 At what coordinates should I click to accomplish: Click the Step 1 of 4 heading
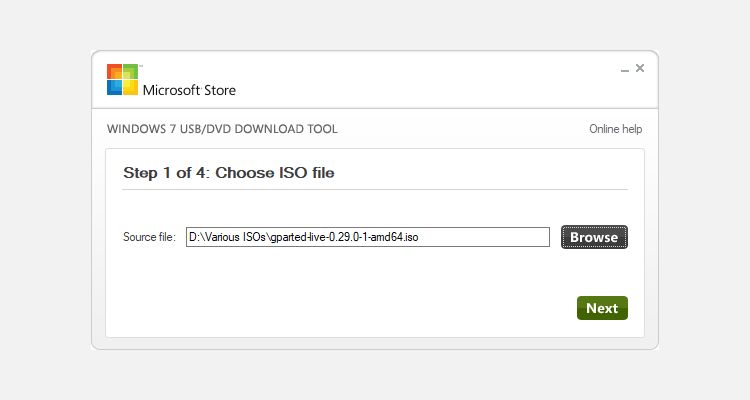coord(228,173)
